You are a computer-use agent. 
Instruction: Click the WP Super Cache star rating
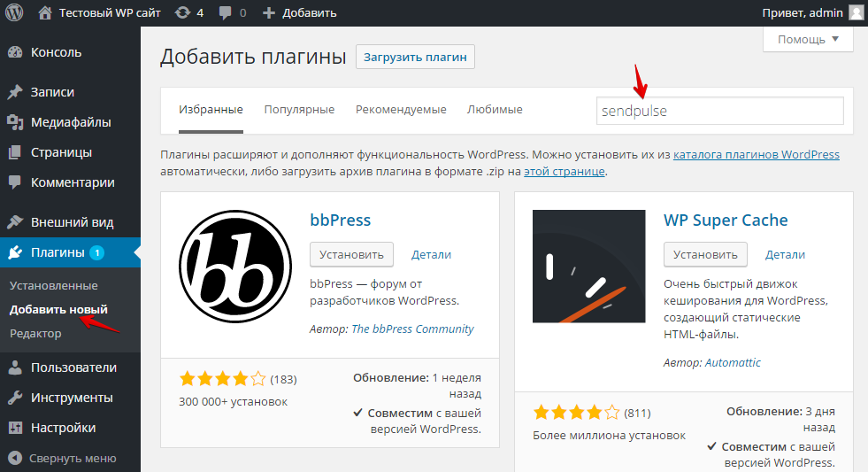[576, 413]
